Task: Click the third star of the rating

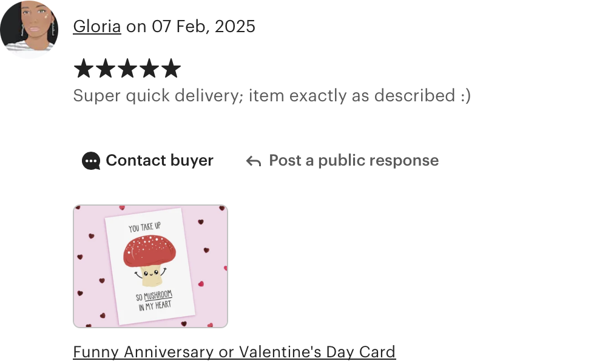Action: [x=127, y=68]
